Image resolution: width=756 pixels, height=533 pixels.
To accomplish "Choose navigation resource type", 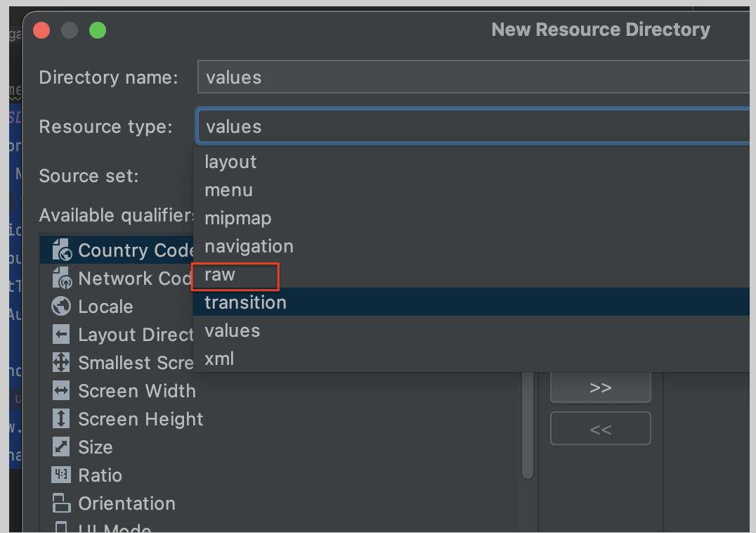I will 471,246.
